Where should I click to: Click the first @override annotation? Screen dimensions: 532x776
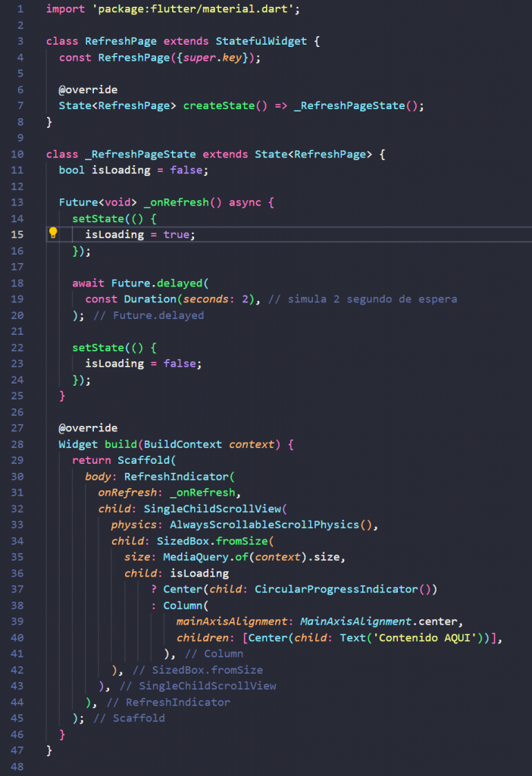click(88, 89)
